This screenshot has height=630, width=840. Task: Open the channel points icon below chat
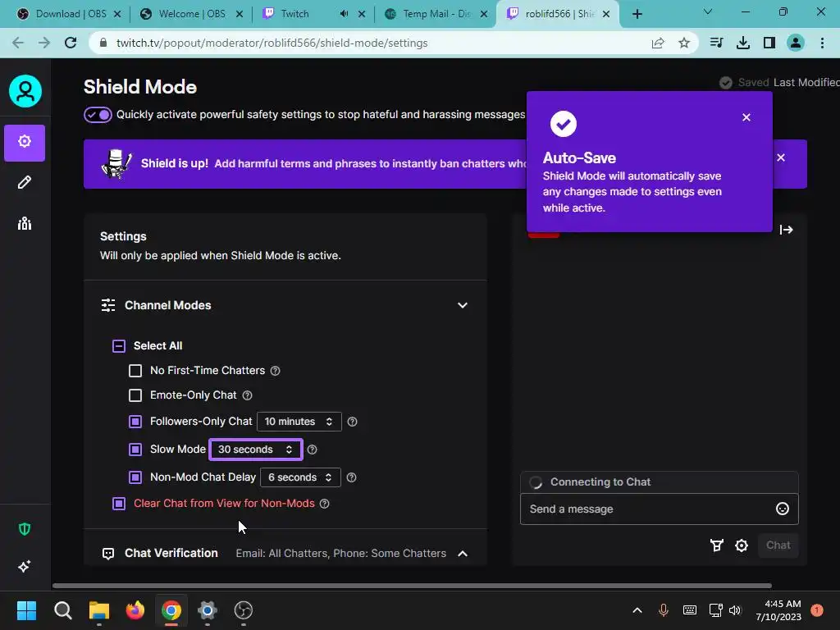tap(716, 546)
